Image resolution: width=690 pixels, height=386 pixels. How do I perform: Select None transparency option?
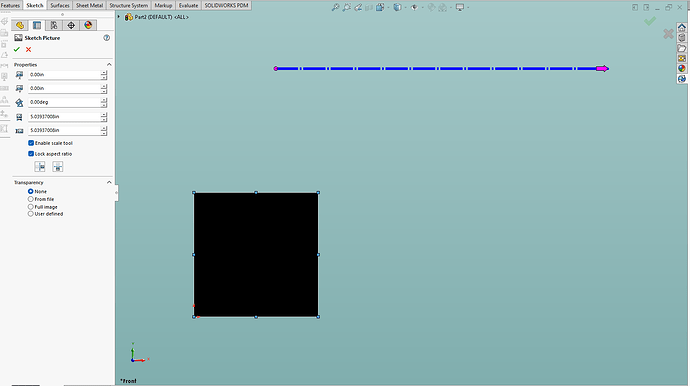(x=30, y=191)
